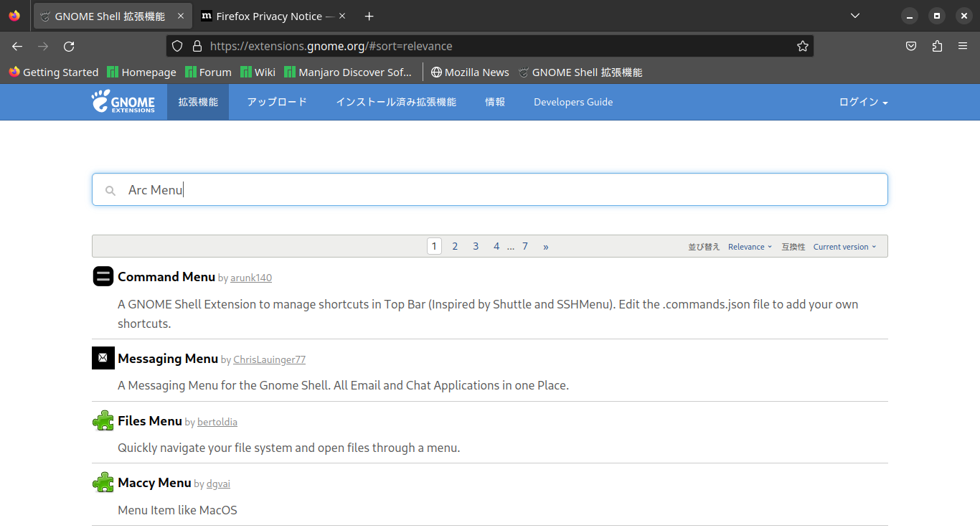View author ChrisLauinger77 profile
This screenshot has height=528, width=980.
point(269,359)
